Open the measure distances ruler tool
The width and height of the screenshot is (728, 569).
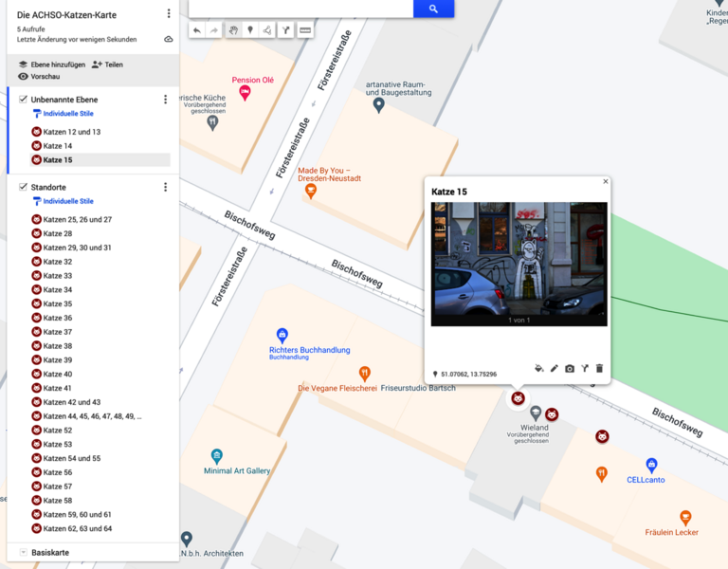(x=305, y=30)
